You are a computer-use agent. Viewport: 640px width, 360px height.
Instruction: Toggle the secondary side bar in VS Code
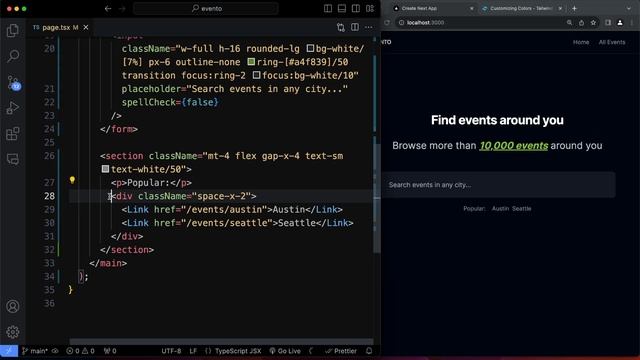(356, 9)
